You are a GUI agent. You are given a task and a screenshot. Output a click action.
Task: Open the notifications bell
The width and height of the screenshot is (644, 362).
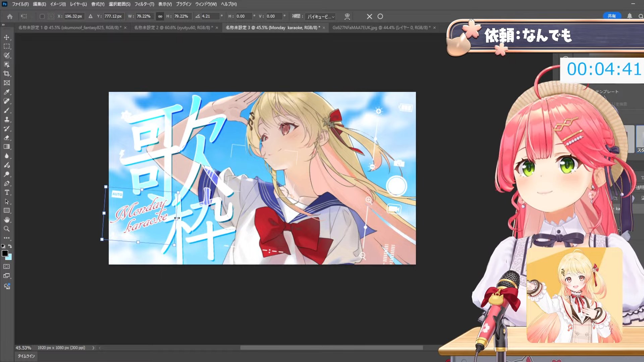click(630, 16)
